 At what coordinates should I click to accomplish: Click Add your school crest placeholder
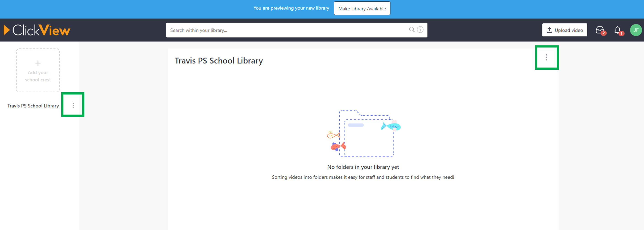tap(38, 70)
